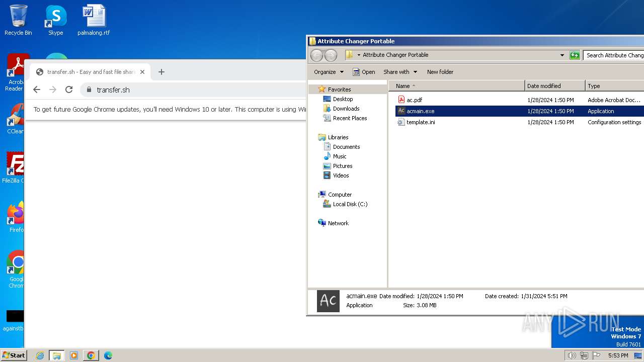Image resolution: width=644 pixels, height=362 pixels.
Task: Reload the transfer.sh page in Chrome
Action: click(69, 89)
